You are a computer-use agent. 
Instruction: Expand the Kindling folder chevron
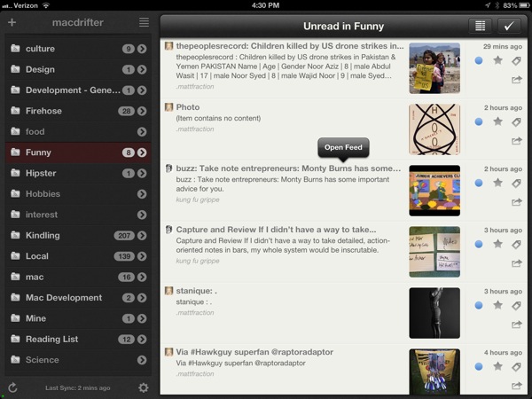(x=142, y=236)
